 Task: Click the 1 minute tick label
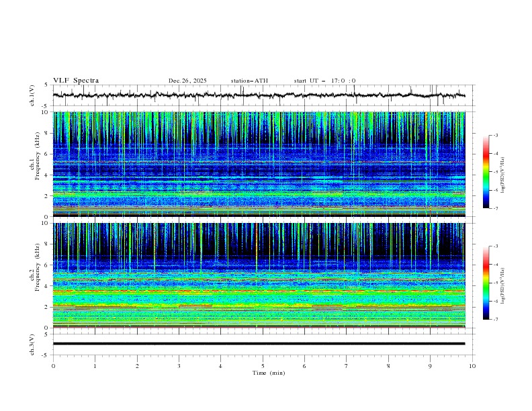coord(95,366)
